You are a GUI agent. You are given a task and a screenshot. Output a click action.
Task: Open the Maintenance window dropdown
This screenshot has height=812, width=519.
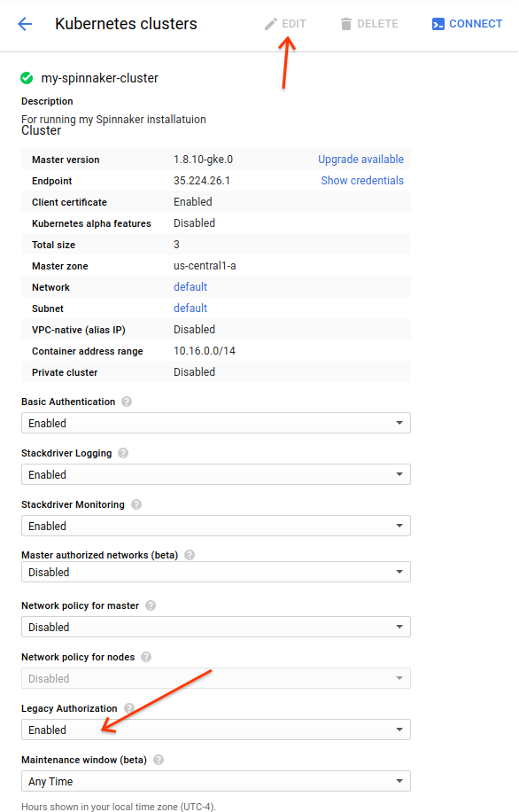click(x=215, y=781)
